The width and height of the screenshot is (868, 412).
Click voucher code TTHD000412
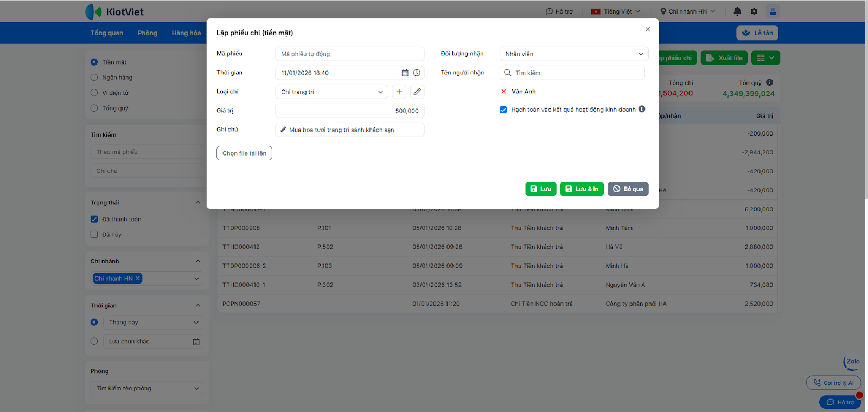click(241, 247)
